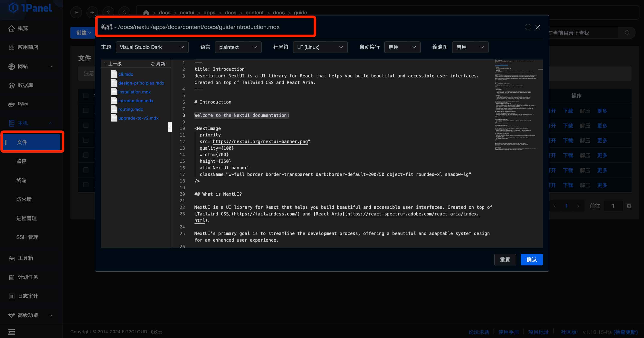This screenshot has width=644, height=338.
Task: Open the 论坛求助 forum link
Action: 479,332
